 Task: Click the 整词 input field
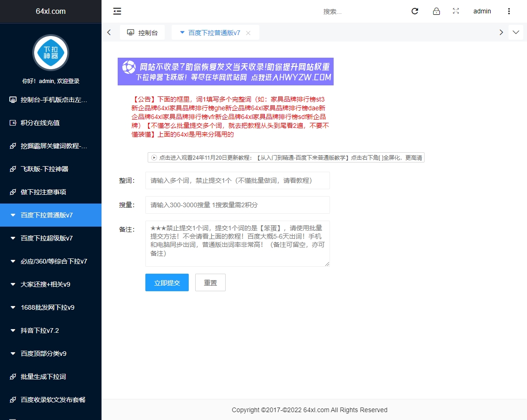pyautogui.click(x=238, y=180)
